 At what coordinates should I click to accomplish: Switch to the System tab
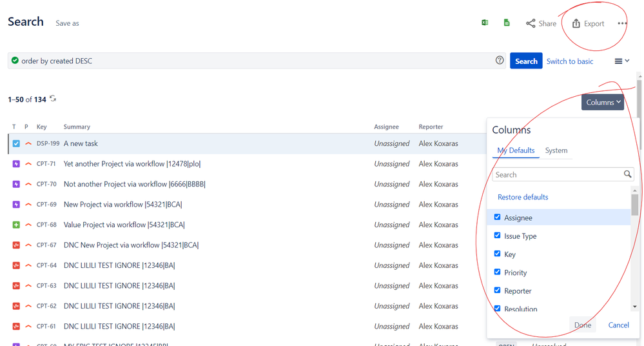(556, 150)
